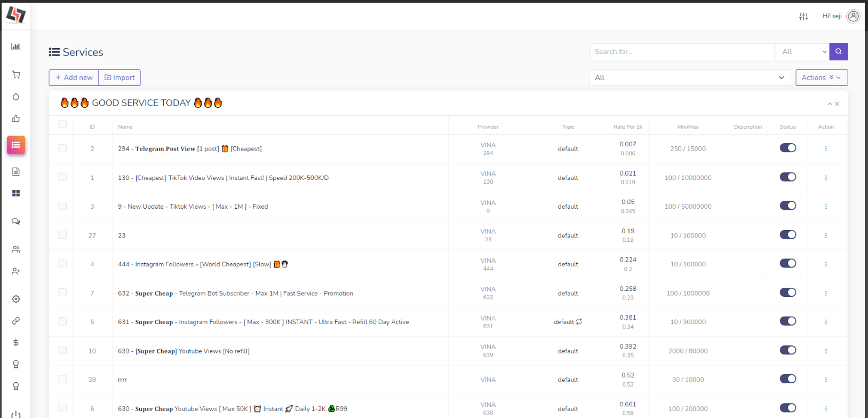Open the Actions dropdown

[x=821, y=77]
